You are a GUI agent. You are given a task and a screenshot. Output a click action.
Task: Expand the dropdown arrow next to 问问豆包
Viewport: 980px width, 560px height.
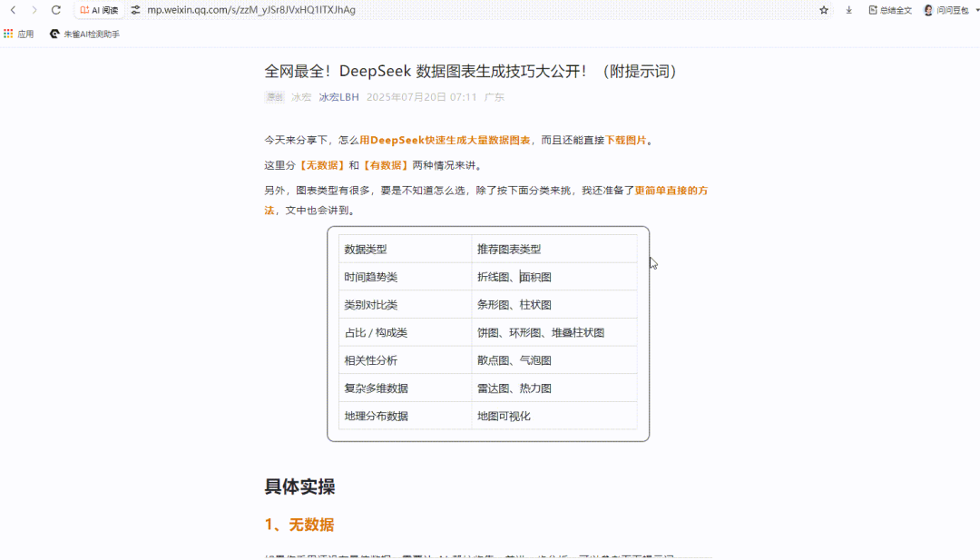(976, 10)
